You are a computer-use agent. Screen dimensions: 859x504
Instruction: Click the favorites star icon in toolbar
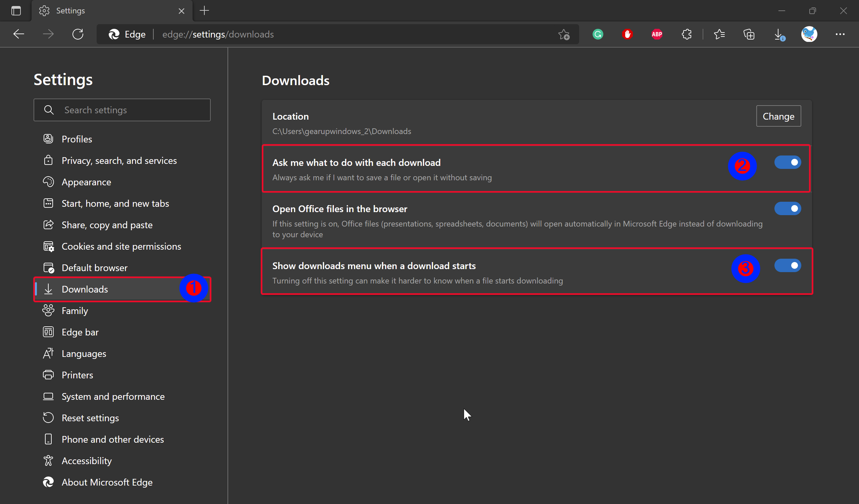(x=718, y=34)
